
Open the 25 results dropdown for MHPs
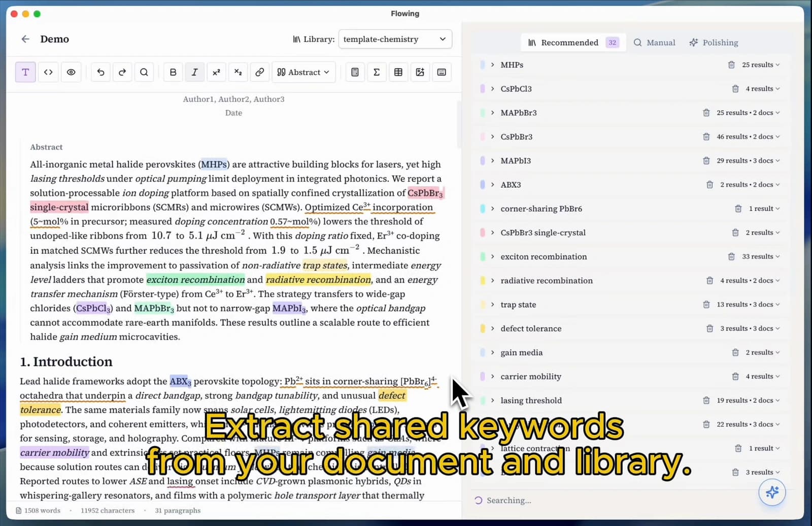761,64
